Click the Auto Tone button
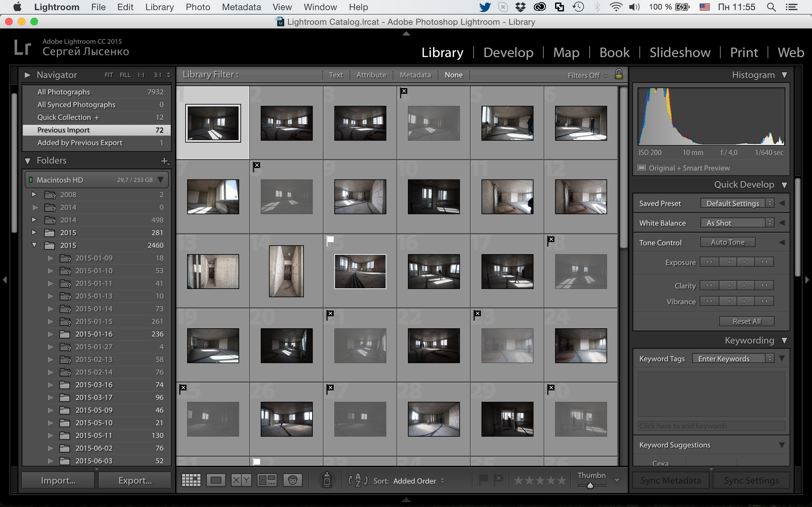 pos(727,242)
